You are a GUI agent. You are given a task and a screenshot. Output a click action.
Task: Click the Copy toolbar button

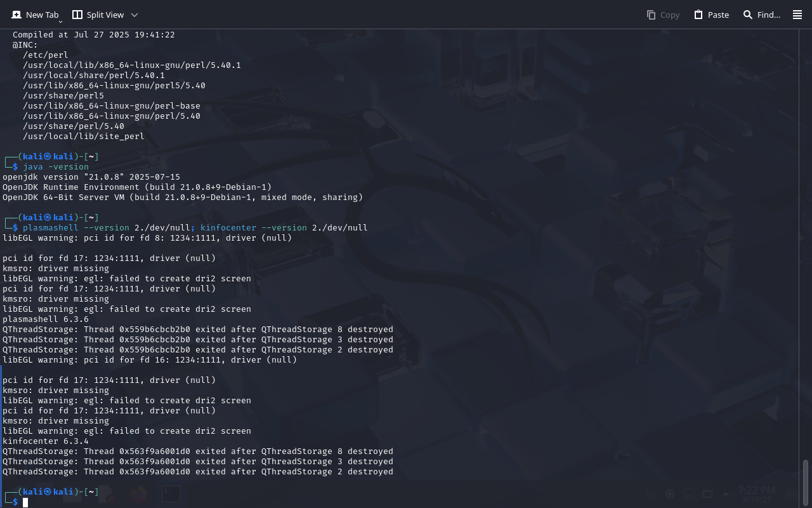point(663,15)
